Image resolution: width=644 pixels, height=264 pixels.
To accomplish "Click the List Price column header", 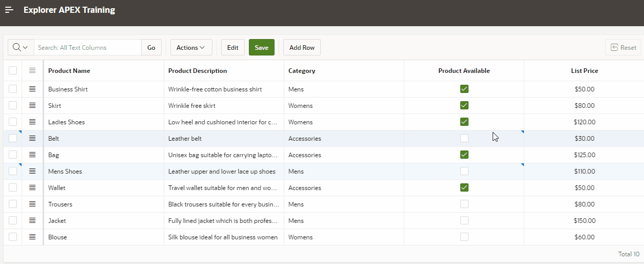I will (584, 70).
